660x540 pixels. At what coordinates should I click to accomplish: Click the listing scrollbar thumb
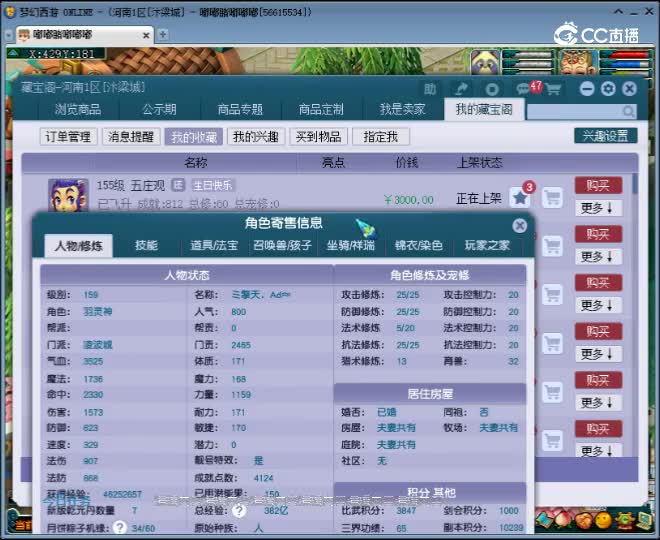(635, 184)
